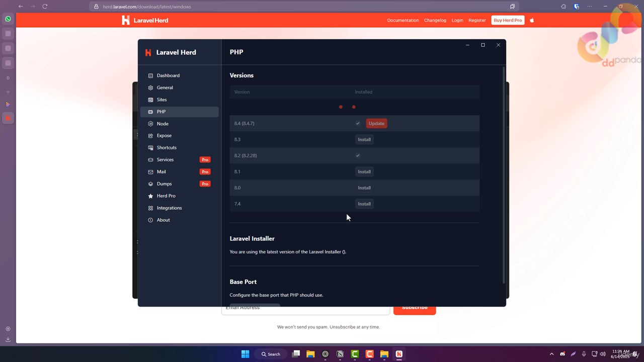This screenshot has width=644, height=362.
Task: Open Discord tray icon
Action: (x=562, y=354)
